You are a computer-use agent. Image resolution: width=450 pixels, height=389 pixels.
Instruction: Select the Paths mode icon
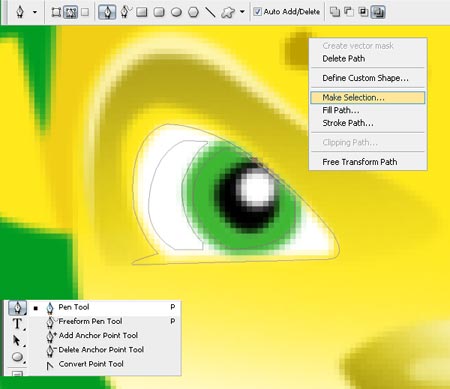click(x=71, y=12)
